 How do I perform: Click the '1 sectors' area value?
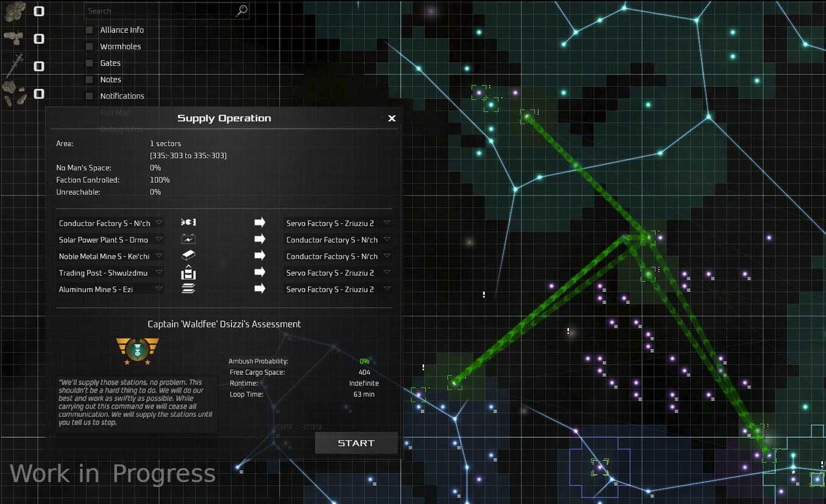coord(166,144)
